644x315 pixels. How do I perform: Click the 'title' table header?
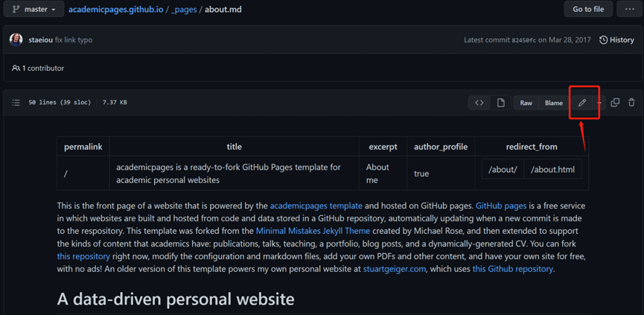234,147
